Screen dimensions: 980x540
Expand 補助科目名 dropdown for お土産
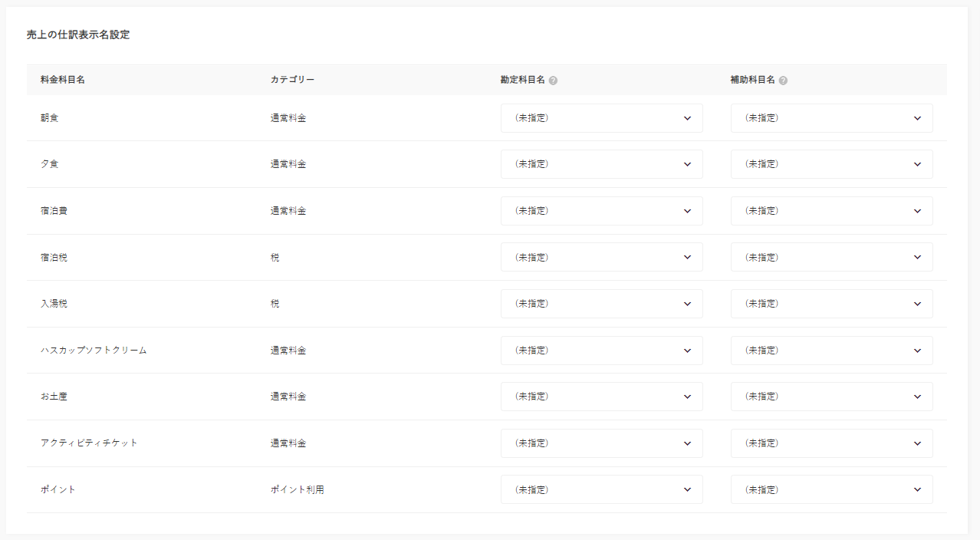pyautogui.click(x=831, y=397)
